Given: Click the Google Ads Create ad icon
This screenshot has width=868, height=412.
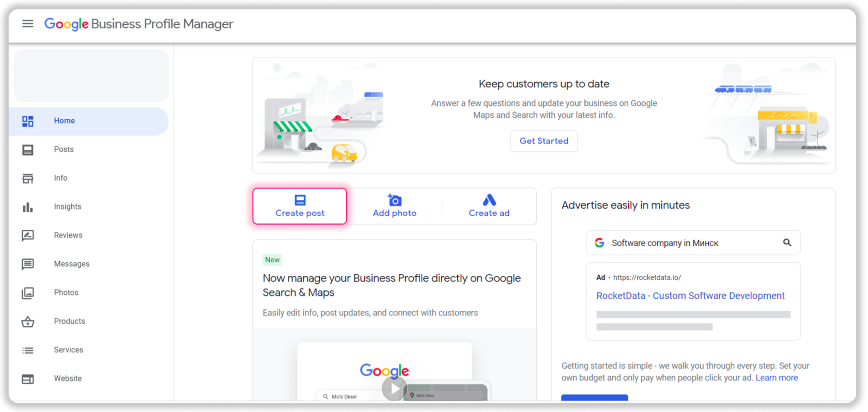Looking at the screenshot, I should (489, 200).
